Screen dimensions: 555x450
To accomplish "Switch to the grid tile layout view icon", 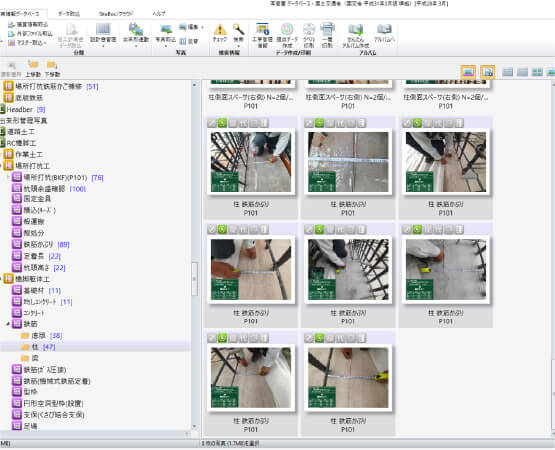I will click(537, 72).
